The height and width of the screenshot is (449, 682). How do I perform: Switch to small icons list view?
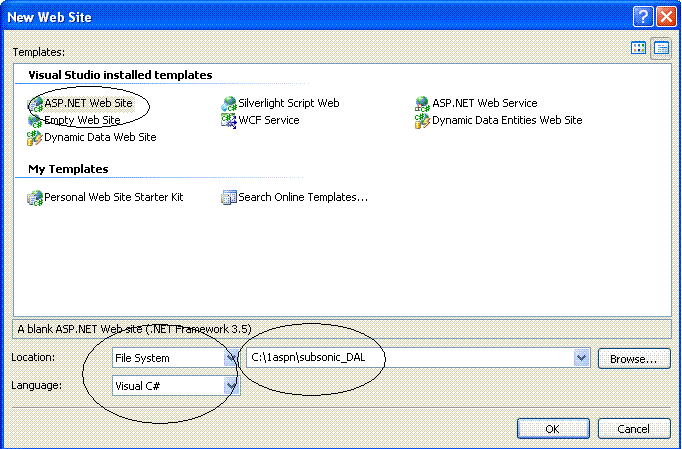(x=661, y=48)
